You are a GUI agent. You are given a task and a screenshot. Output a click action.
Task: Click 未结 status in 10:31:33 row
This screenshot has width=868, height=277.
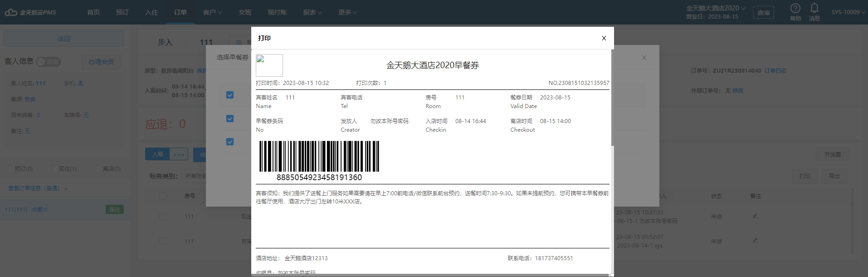[x=716, y=217]
